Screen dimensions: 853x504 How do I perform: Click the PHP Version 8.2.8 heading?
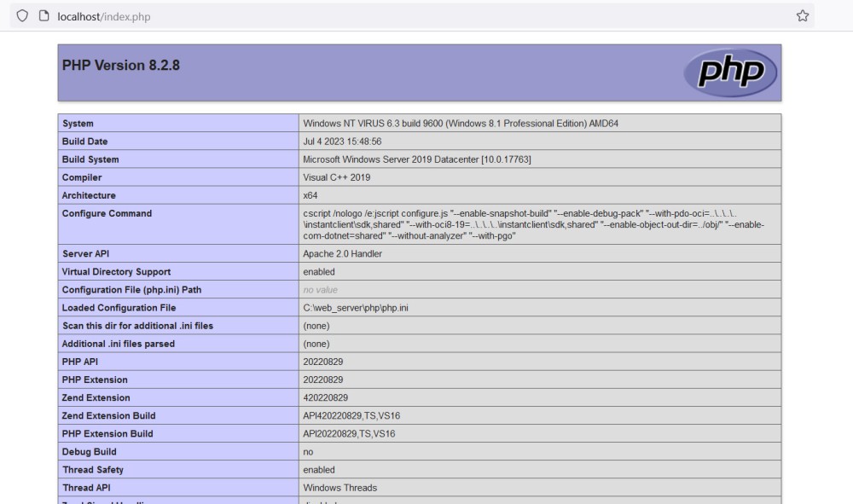click(x=121, y=66)
